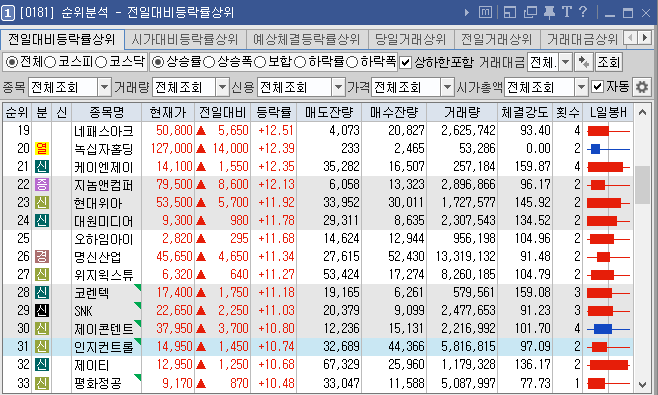The width and height of the screenshot is (658, 395).
Task: Open the 가격 전체조회 dropdown
Action: point(447,87)
